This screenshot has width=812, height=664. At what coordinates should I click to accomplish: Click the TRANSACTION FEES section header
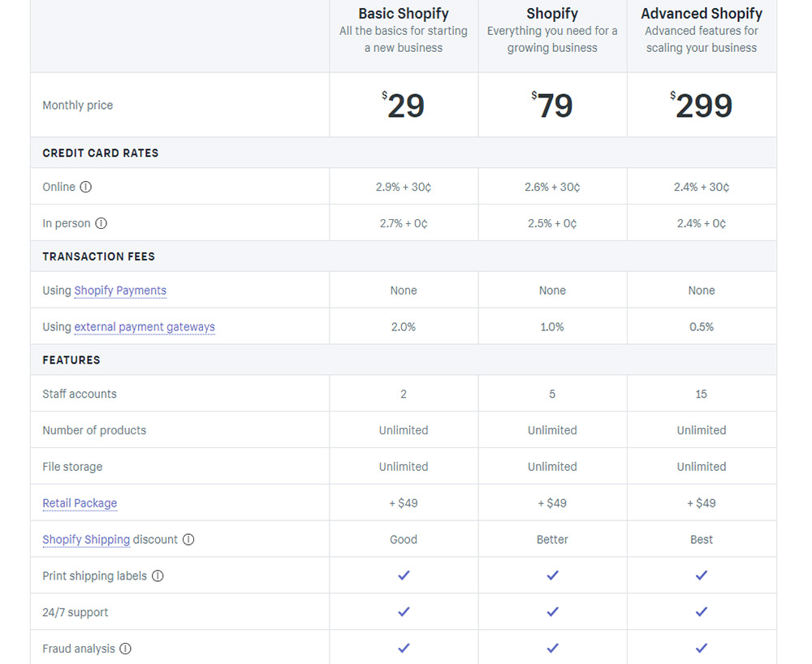tap(98, 257)
